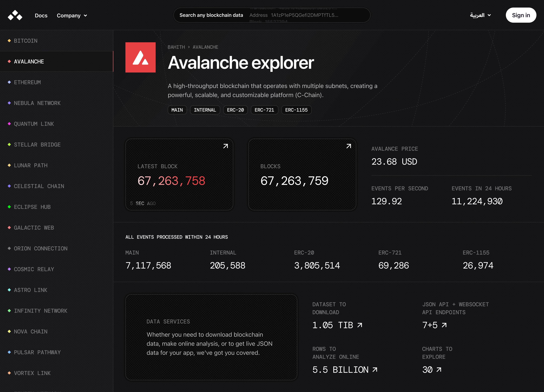Click arrow next to 1.05 TIB

tap(360, 325)
